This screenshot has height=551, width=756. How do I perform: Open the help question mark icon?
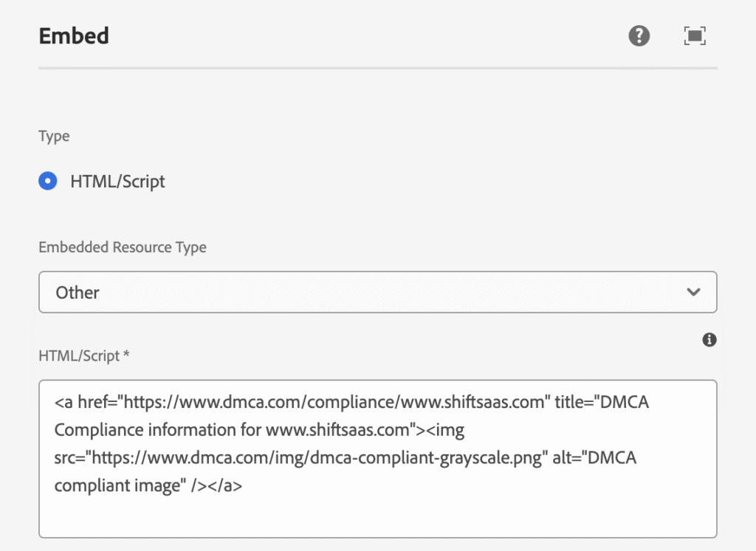coord(639,35)
